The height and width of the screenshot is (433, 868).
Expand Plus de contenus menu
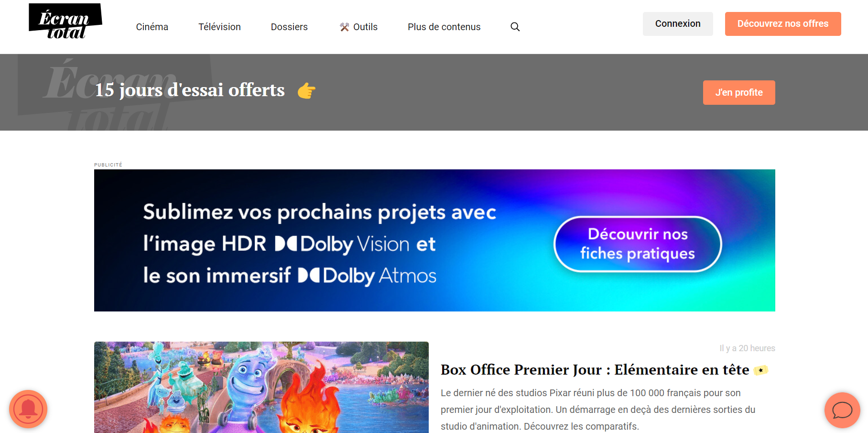(x=444, y=27)
